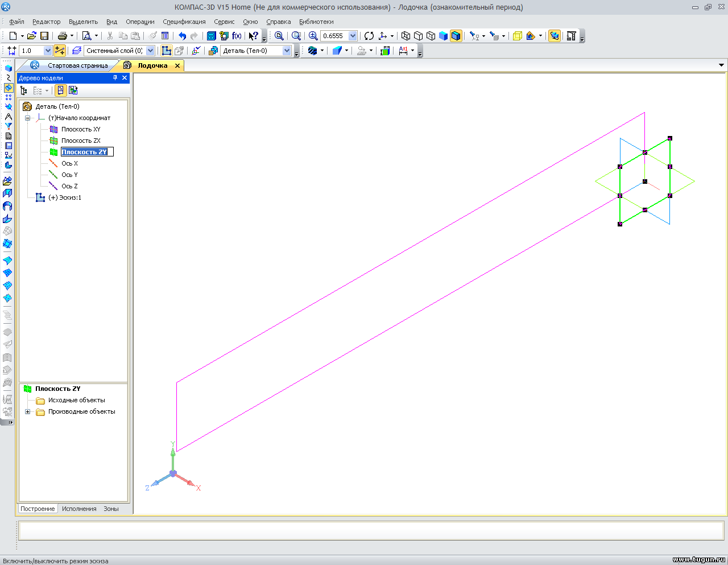The width and height of the screenshot is (728, 565).
Task: Open the document tab list arrow
Action: (721, 65)
